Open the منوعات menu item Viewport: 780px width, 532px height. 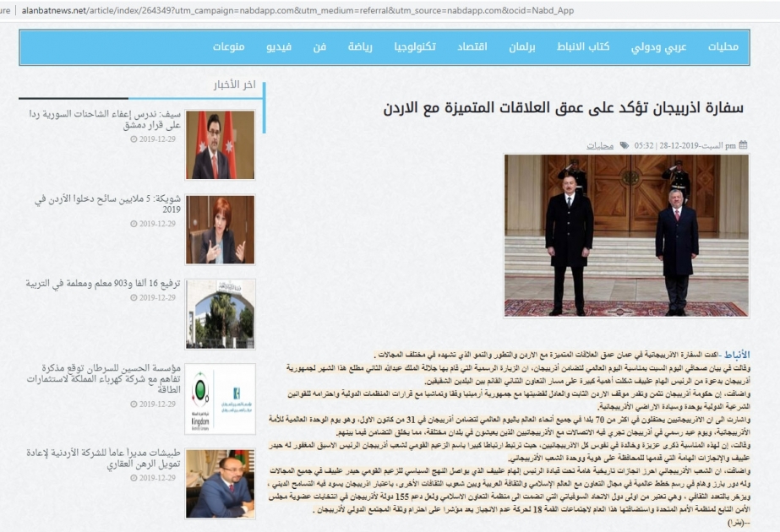(x=228, y=46)
